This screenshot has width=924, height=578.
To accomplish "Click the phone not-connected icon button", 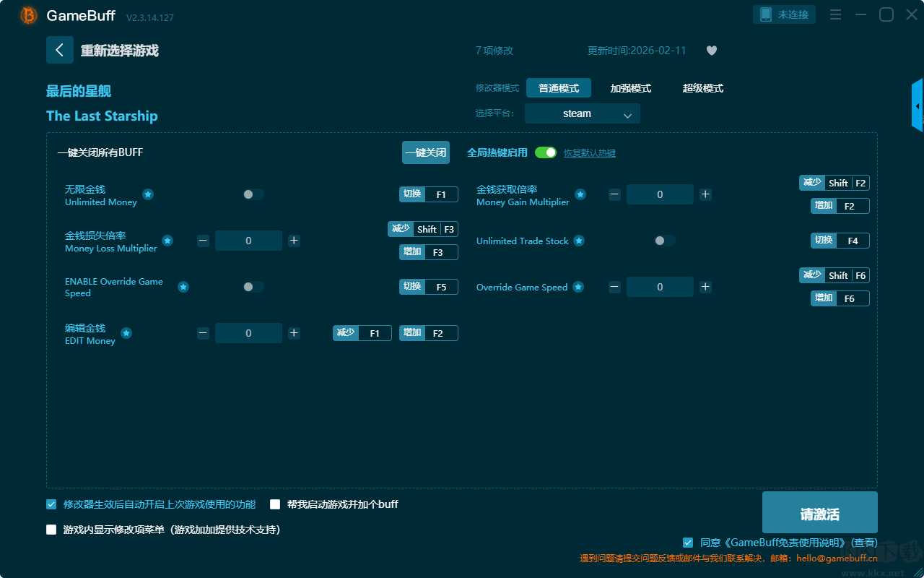I will click(785, 14).
